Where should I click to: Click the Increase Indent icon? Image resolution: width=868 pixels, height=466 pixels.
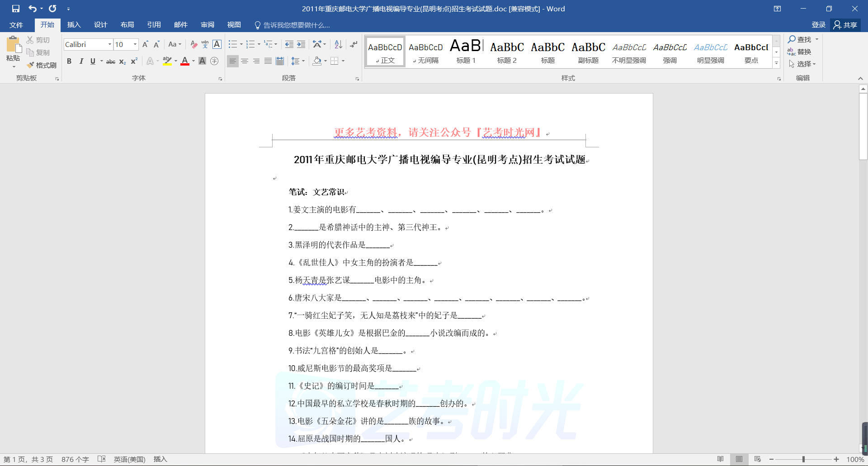(x=301, y=44)
